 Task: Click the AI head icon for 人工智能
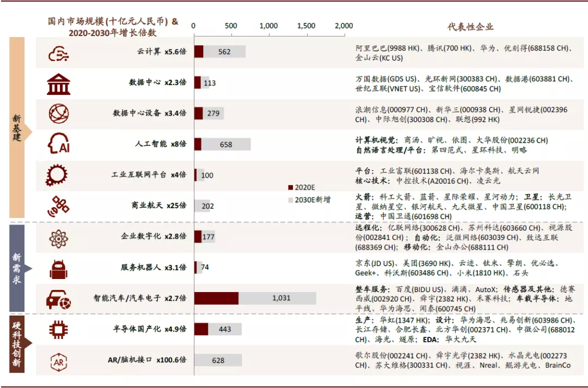58,144
